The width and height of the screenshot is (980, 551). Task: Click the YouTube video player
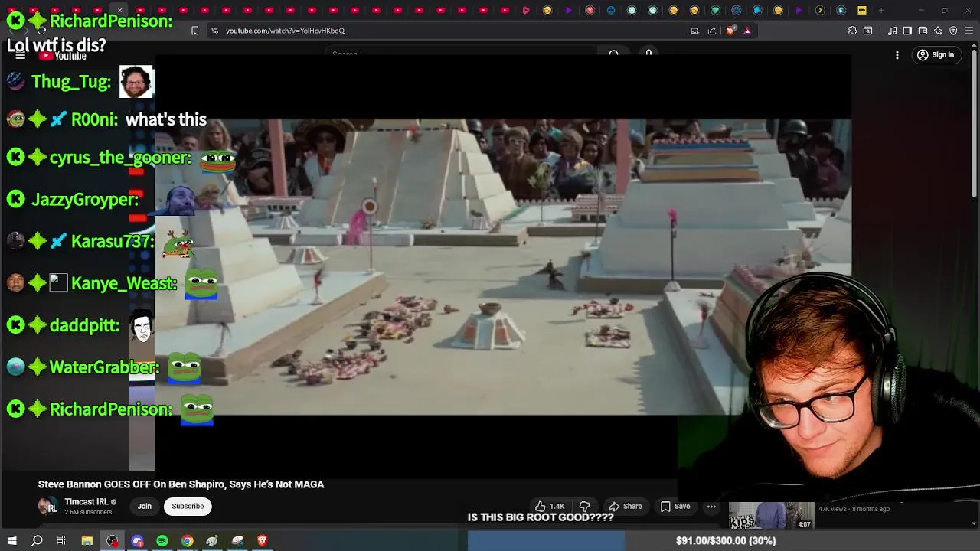coord(502,266)
